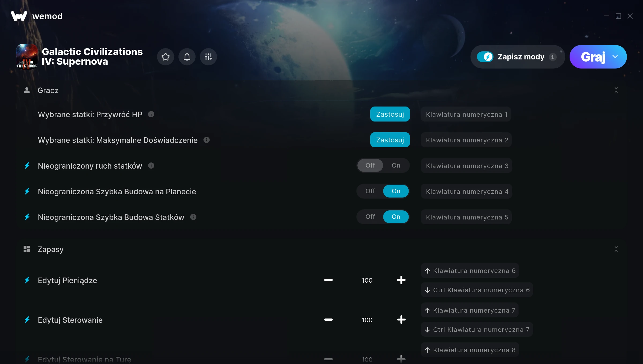The width and height of the screenshot is (643, 364).
Task: Change hotkey Klawiatura numeryczna 3
Action: 467,166
